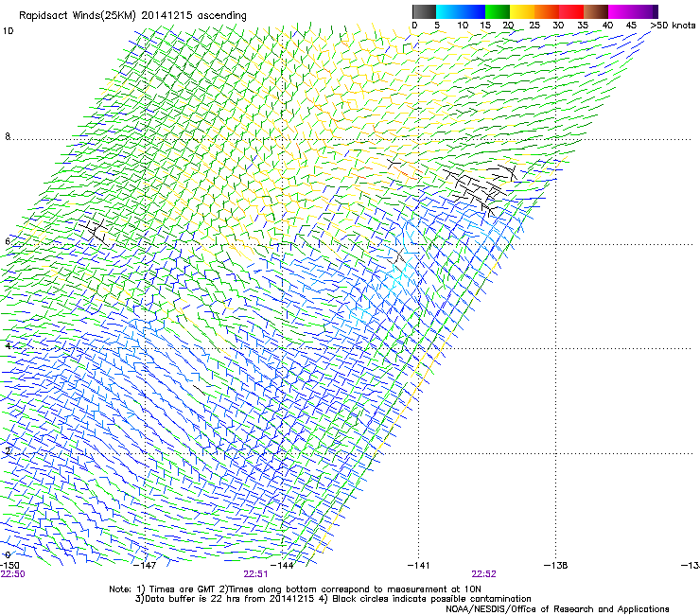The image size is (700, 615).
Task: Click the latitude '2' axis label
Action: [x=8, y=451]
